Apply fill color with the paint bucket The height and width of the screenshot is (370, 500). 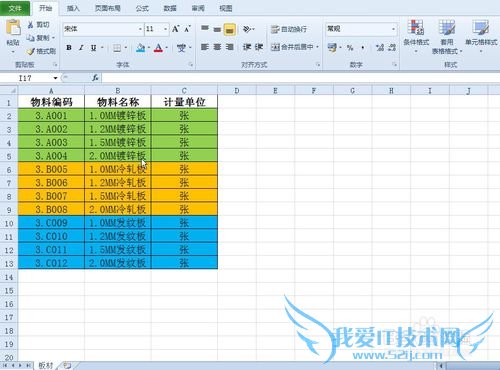pyautogui.click(x=141, y=48)
